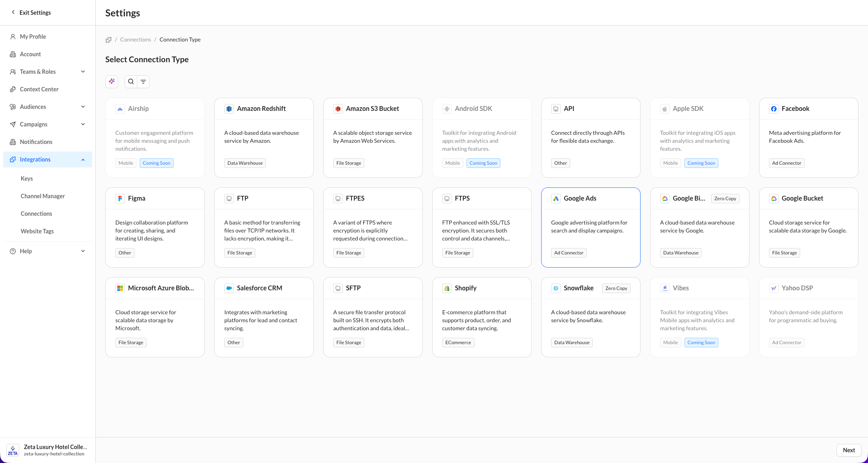Viewport: 868px width, 463px height.
Task: Click the Google Bucket logo icon
Action: [x=774, y=199]
